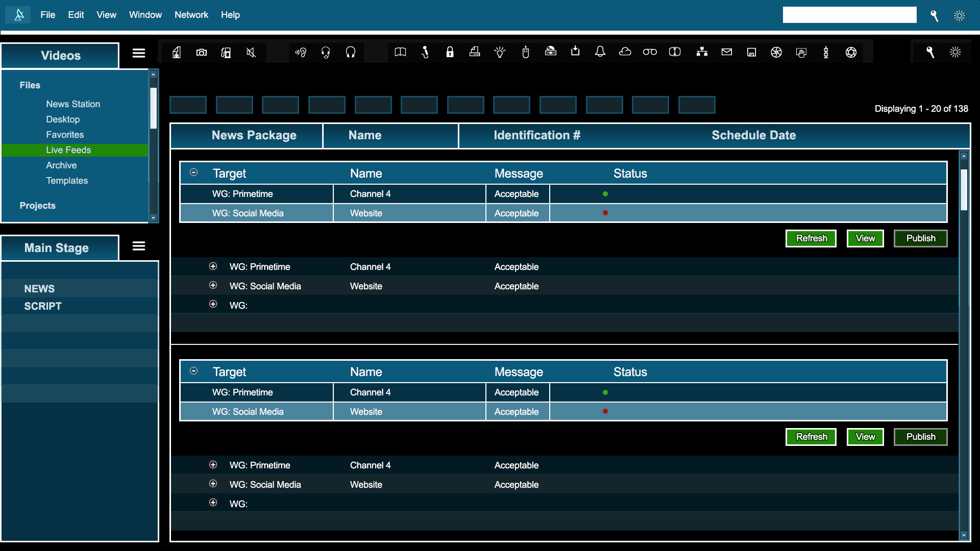Click the cloud icon in toolbar
The height and width of the screenshot is (551, 980).
pyautogui.click(x=625, y=52)
